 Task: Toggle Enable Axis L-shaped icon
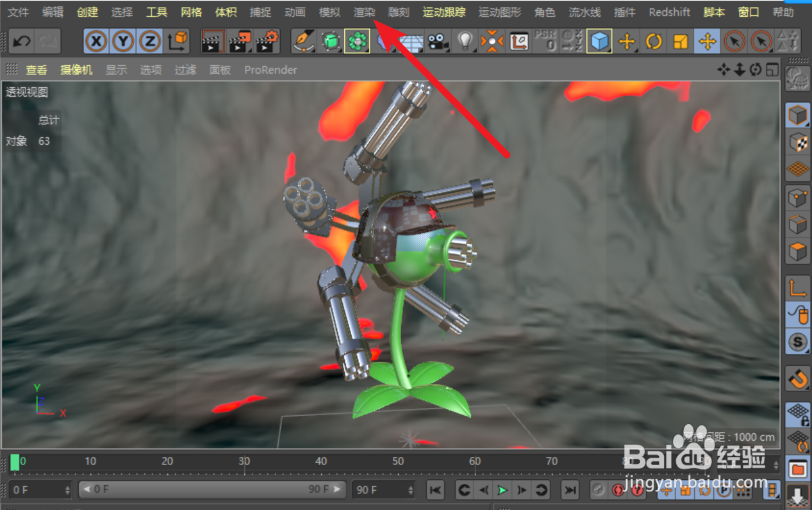(x=798, y=288)
